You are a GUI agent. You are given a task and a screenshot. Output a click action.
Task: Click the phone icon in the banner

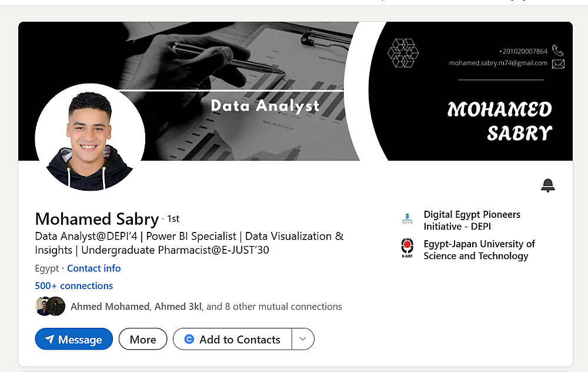[x=557, y=51]
